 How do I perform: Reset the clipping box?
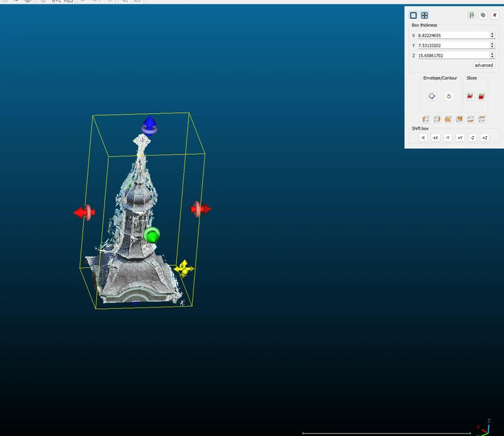click(x=483, y=15)
